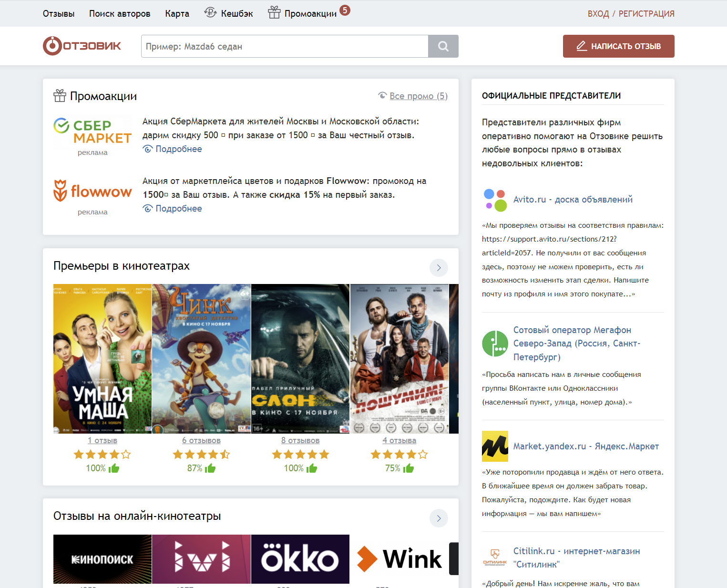Click thumbs-up icon beside 87%
This screenshot has width=727, height=588.
[210, 468]
